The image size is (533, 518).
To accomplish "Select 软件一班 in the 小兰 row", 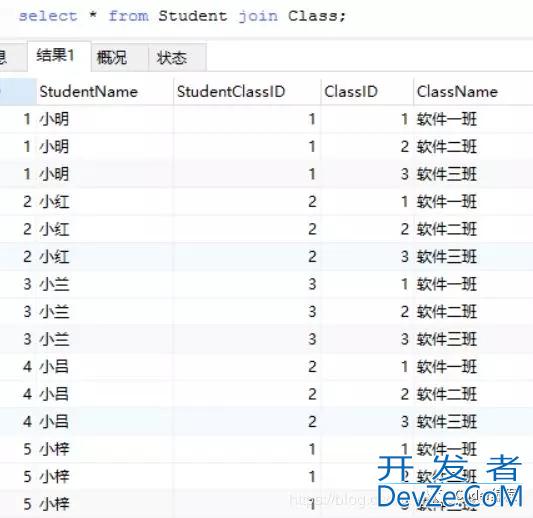I will 447,284.
